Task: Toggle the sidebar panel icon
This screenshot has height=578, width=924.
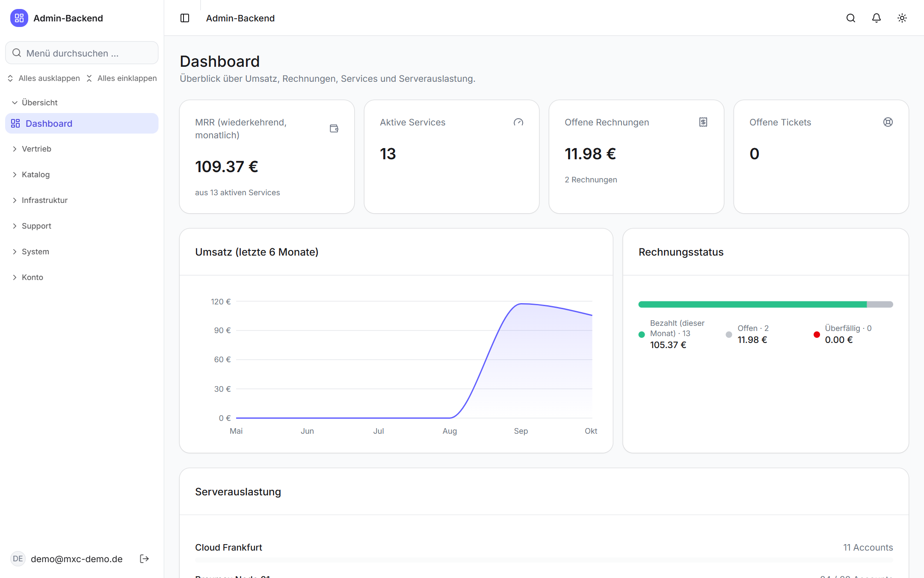Action: pyautogui.click(x=185, y=18)
